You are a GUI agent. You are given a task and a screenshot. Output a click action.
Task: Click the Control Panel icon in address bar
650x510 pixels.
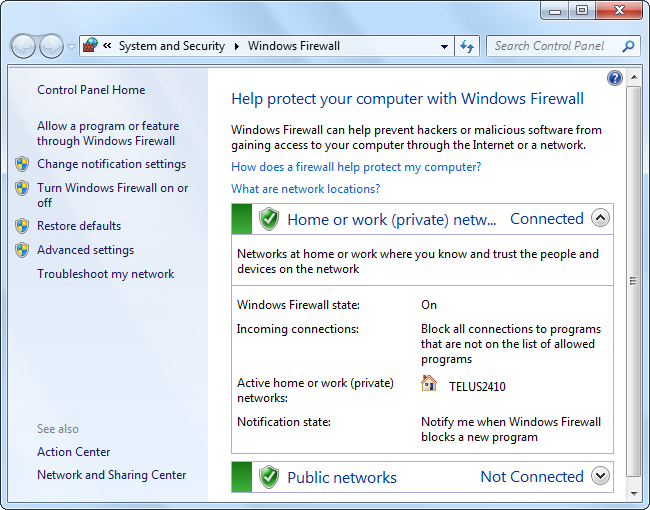pos(89,46)
